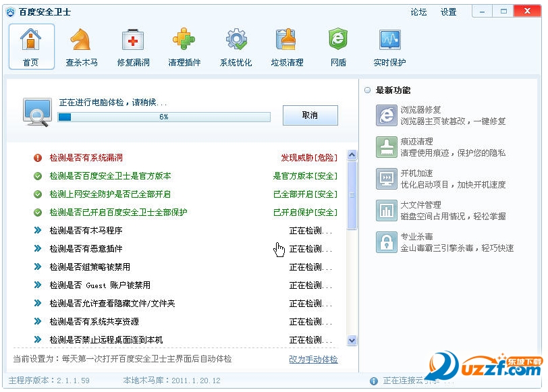The height and width of the screenshot is (392, 548).
Task: Select the 最新功能 radio bullet
Action: point(367,90)
